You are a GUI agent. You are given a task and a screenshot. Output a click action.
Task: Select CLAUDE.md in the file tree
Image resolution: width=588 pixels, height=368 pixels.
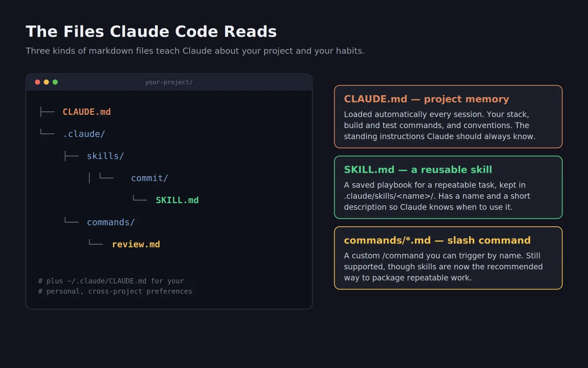87,112
